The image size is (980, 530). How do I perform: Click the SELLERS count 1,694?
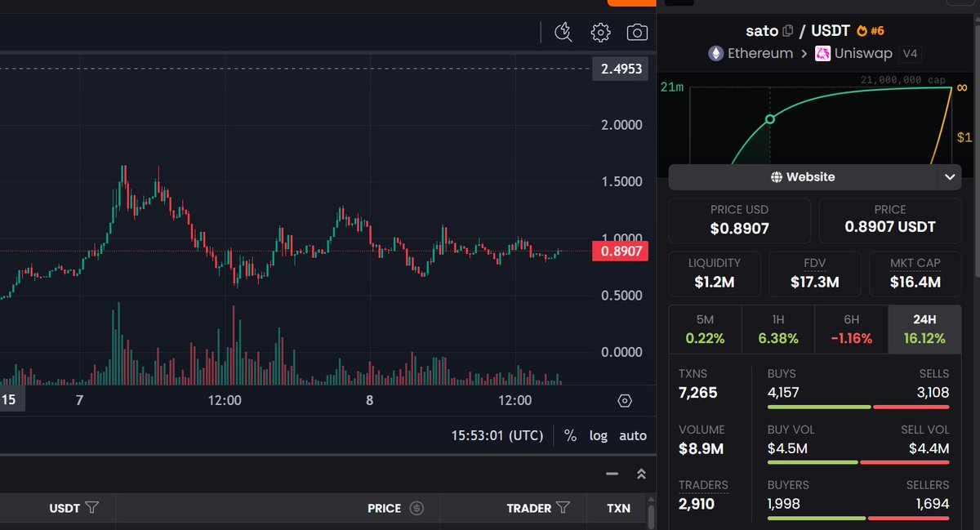(933, 504)
